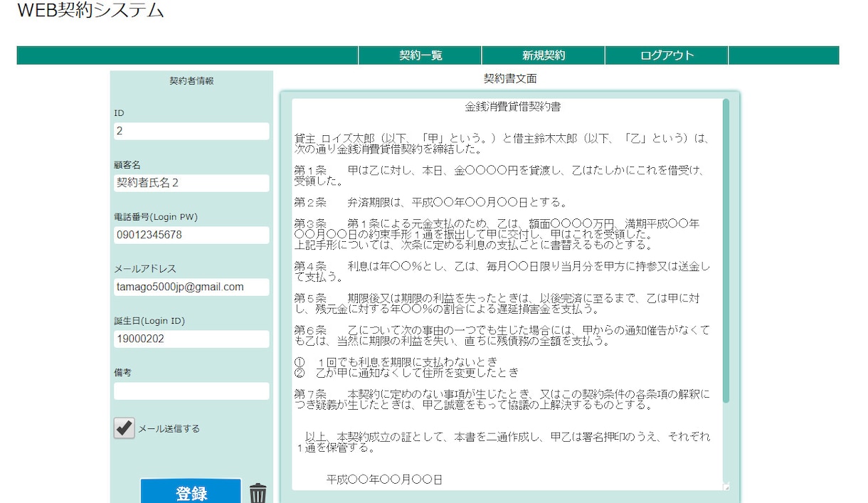Click the メールアドレス input field
The height and width of the screenshot is (503, 868).
tap(191, 287)
